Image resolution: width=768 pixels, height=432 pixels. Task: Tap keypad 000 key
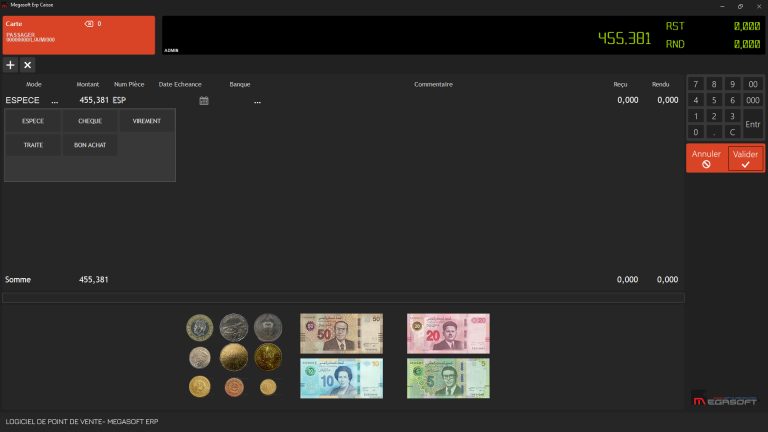[753, 100]
